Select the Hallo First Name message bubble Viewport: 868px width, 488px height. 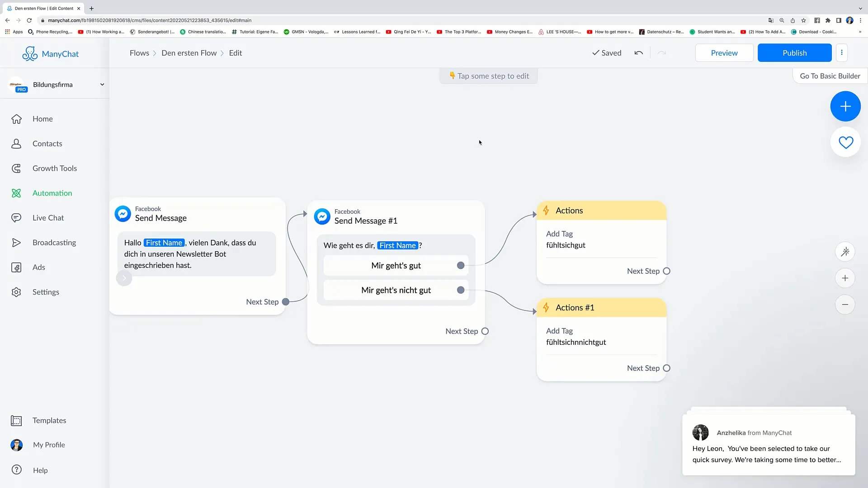[197, 254]
